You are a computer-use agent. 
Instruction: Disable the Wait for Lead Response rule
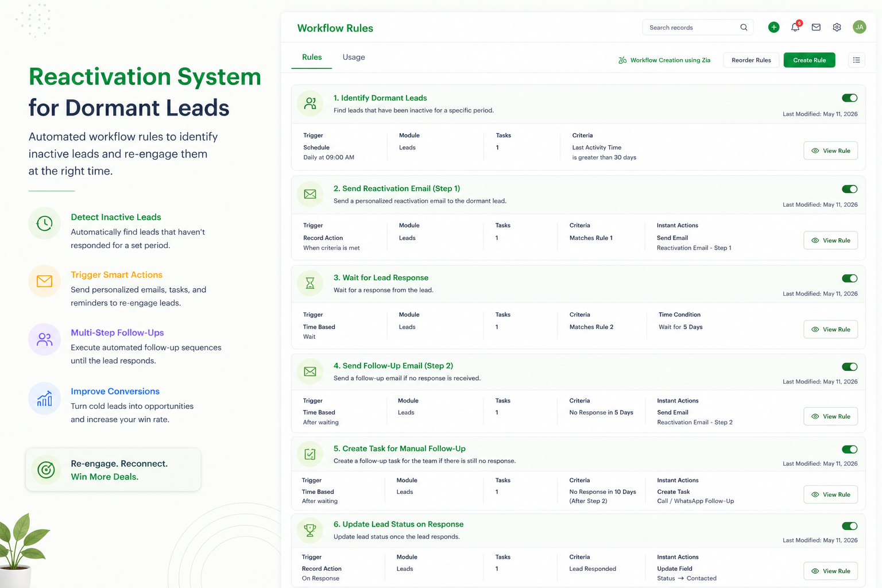coord(849,278)
